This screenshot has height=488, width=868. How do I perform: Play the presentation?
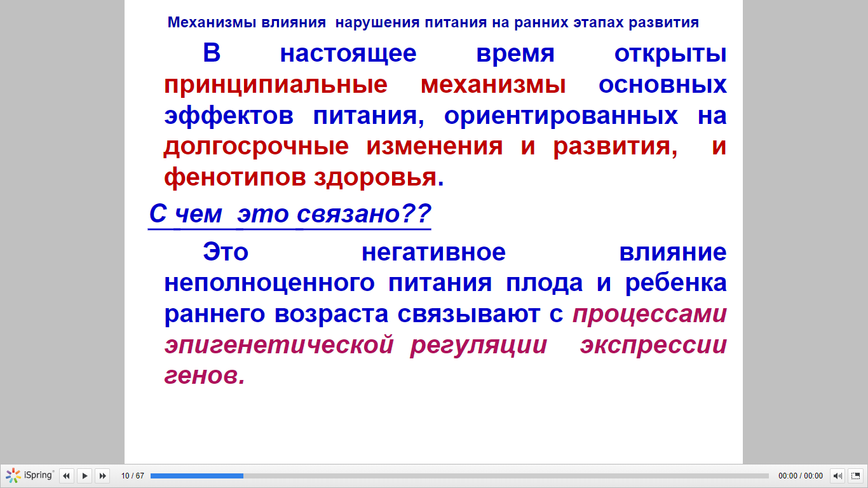[85, 475]
